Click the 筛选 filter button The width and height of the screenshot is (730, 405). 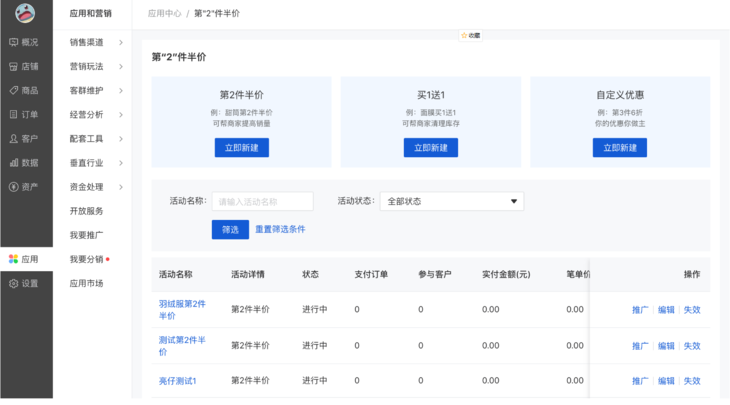click(230, 229)
